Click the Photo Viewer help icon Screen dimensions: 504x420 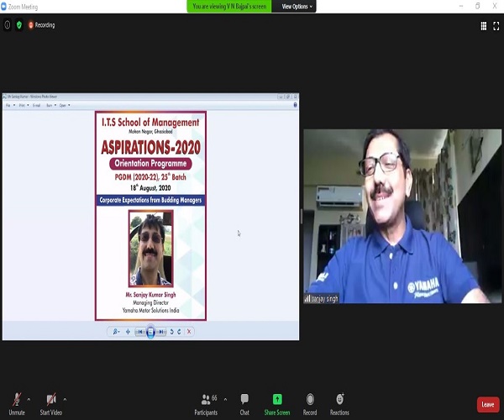(x=295, y=105)
